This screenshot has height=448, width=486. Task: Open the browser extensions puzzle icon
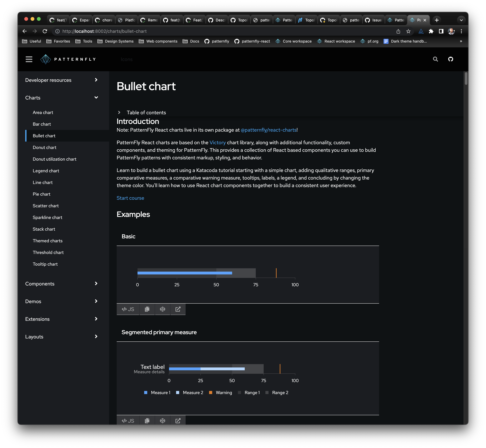coord(431,31)
